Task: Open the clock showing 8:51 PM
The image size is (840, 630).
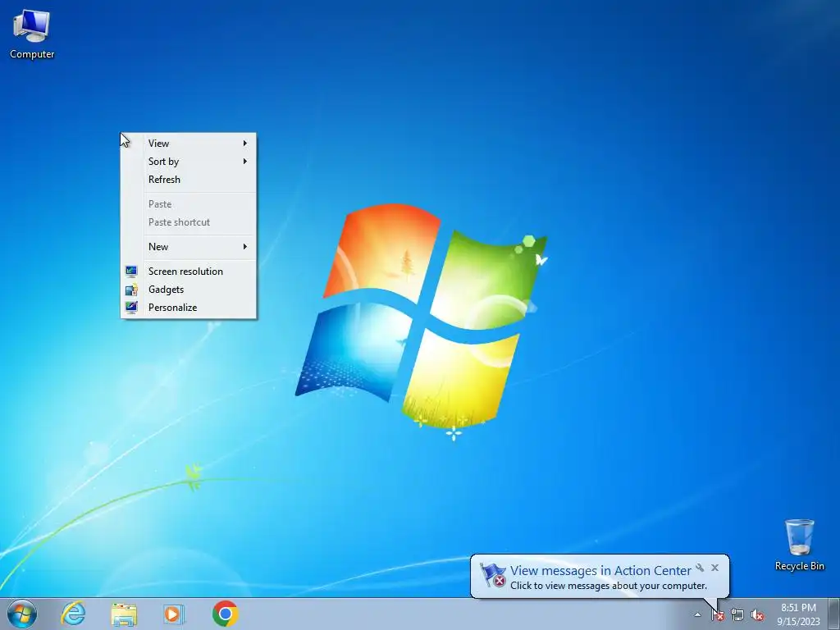Action: 798,614
